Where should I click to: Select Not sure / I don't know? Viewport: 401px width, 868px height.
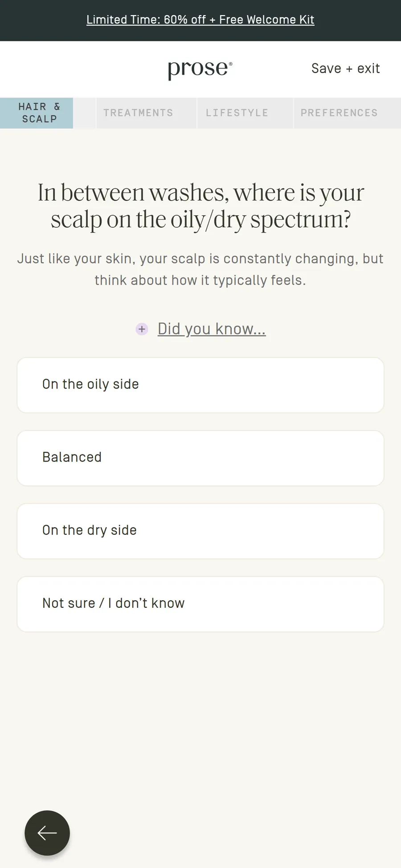pyautogui.click(x=200, y=604)
